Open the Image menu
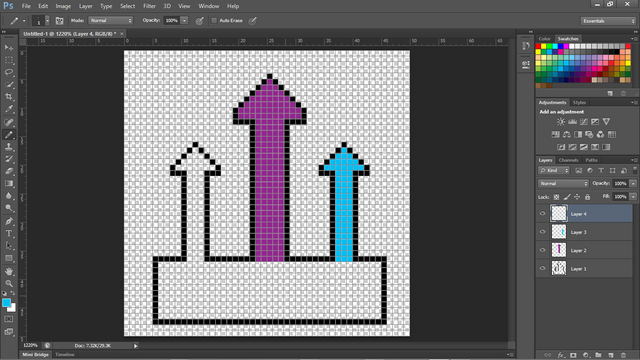640x360 pixels. click(63, 6)
